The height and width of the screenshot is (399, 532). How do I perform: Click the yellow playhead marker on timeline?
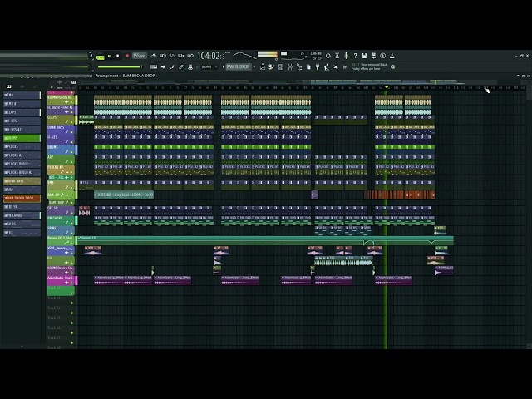[x=387, y=87]
